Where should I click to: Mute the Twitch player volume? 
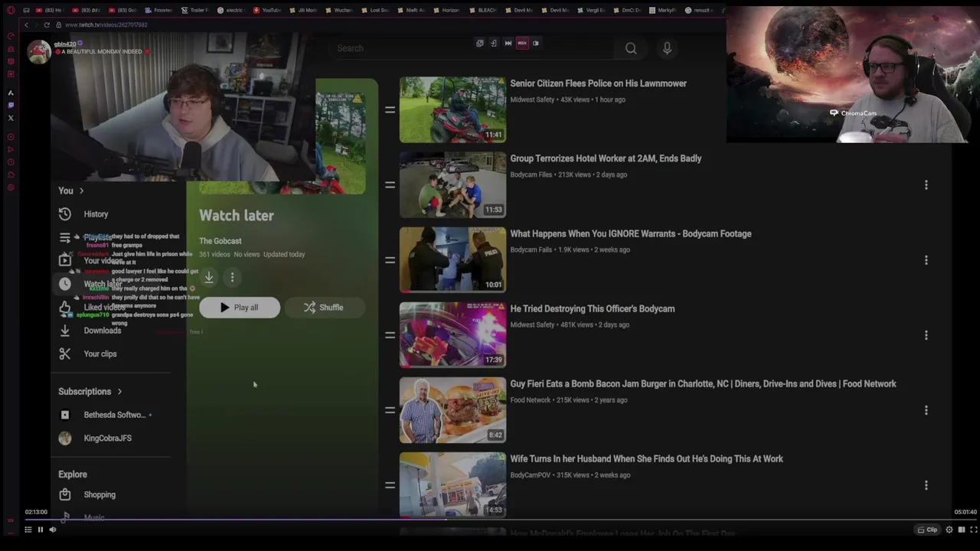[53, 530]
